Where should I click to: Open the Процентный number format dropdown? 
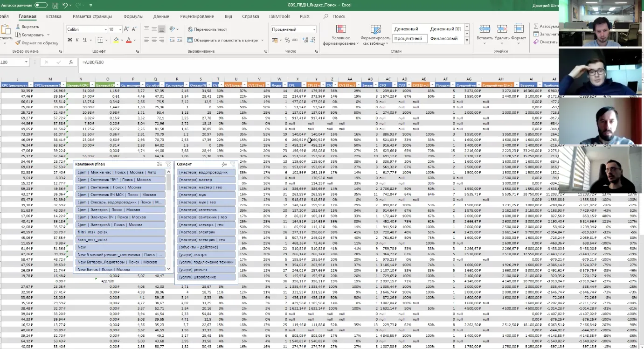pyautogui.click(x=314, y=29)
